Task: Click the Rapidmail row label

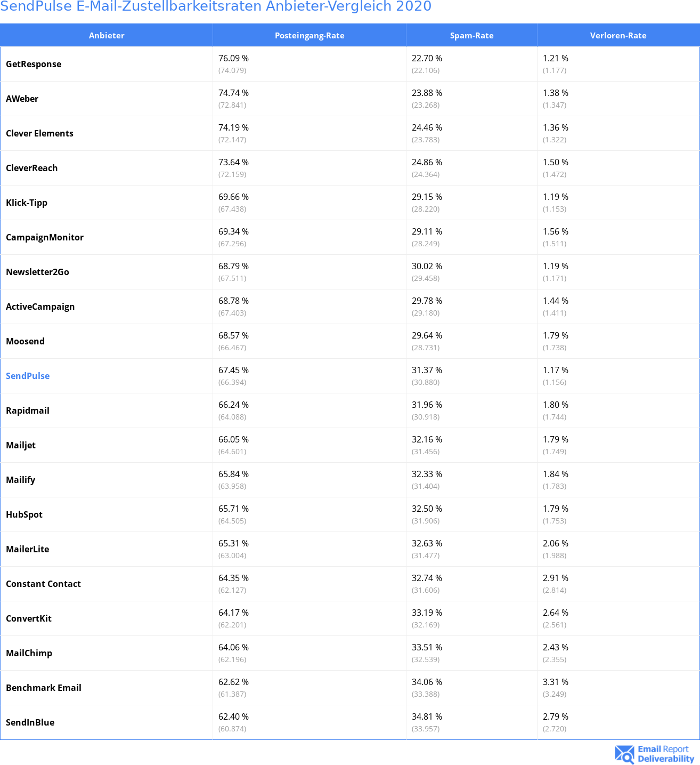Action: 28,410
